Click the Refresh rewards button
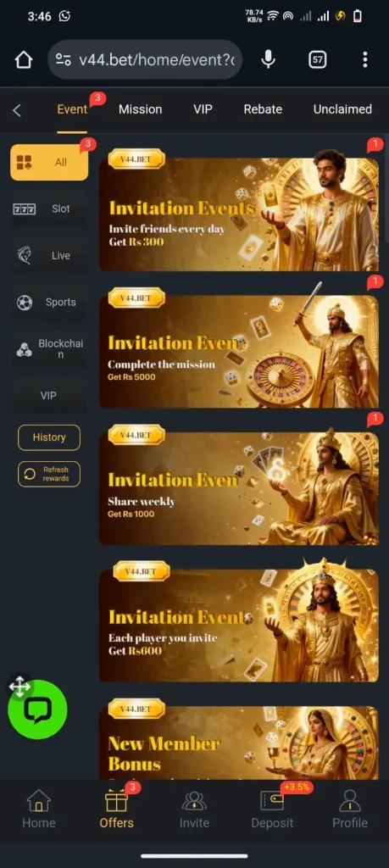Screen dimensions: 389x868 pyautogui.click(x=49, y=474)
